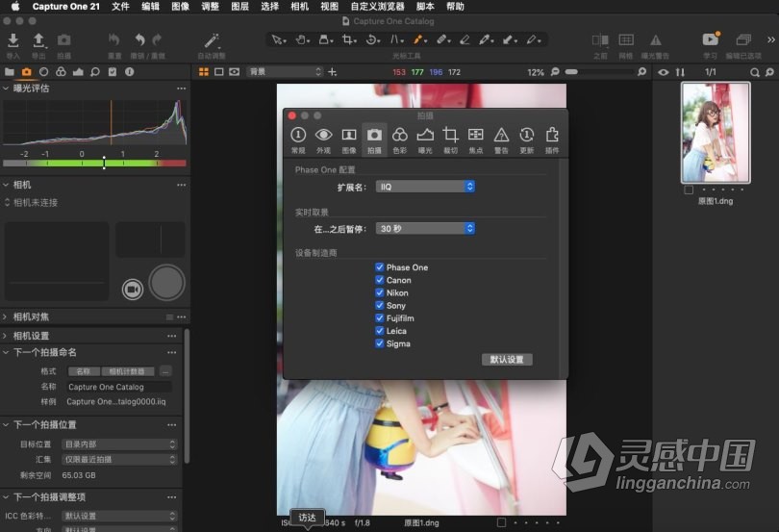Select the 原图1.dng thumbnail in browser
Screen dimensions: 779x532
(716, 134)
